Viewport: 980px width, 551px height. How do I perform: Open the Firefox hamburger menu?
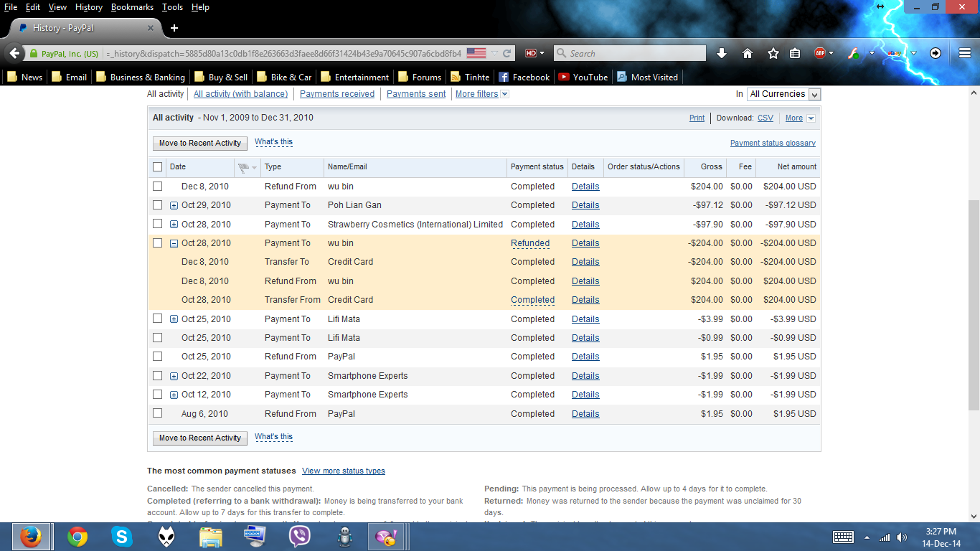(x=965, y=53)
